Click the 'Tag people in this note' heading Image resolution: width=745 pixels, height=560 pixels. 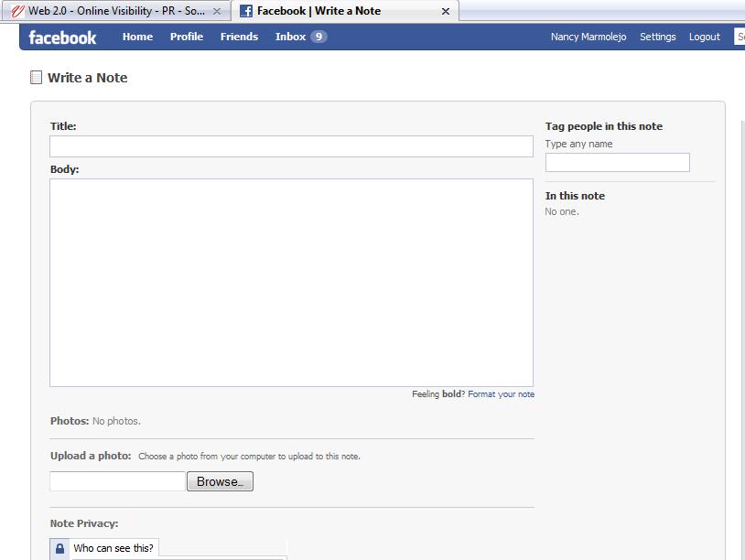(x=603, y=126)
